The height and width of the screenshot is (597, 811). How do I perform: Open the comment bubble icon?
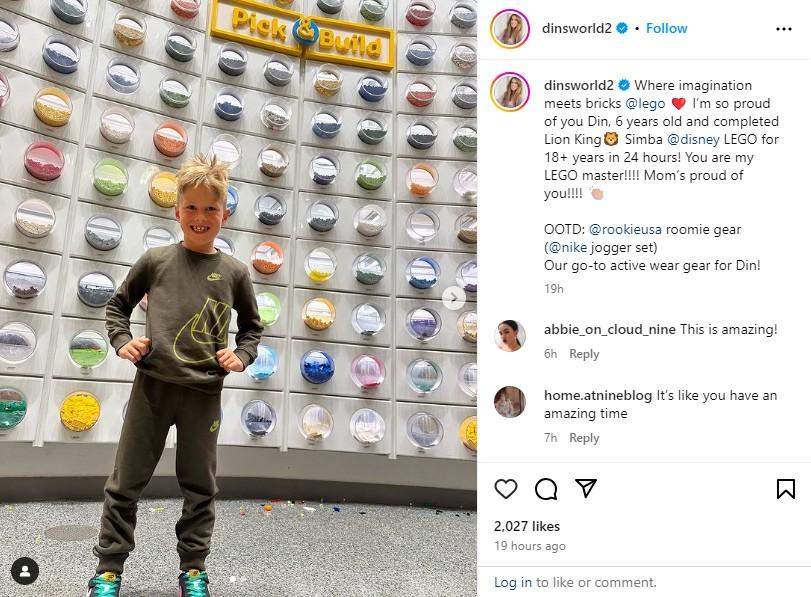[546, 489]
